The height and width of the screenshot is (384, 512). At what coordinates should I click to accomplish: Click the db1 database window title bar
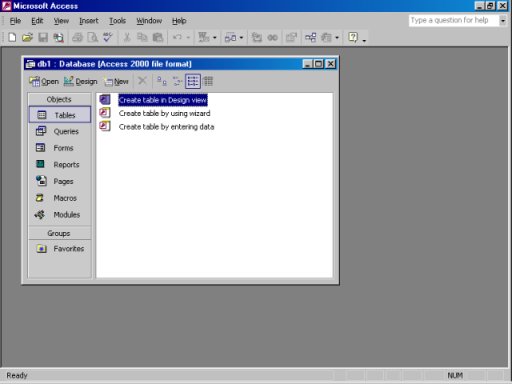click(180, 64)
